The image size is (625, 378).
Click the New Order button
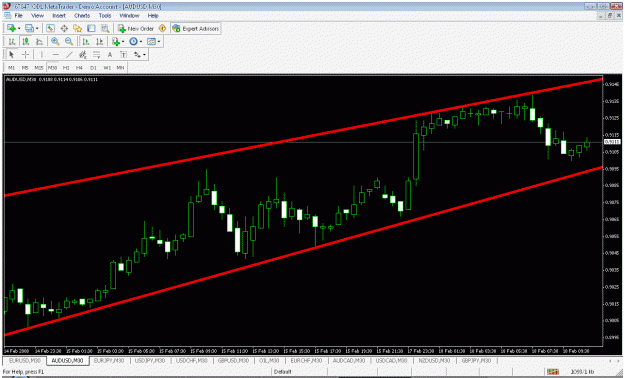pyautogui.click(x=136, y=28)
